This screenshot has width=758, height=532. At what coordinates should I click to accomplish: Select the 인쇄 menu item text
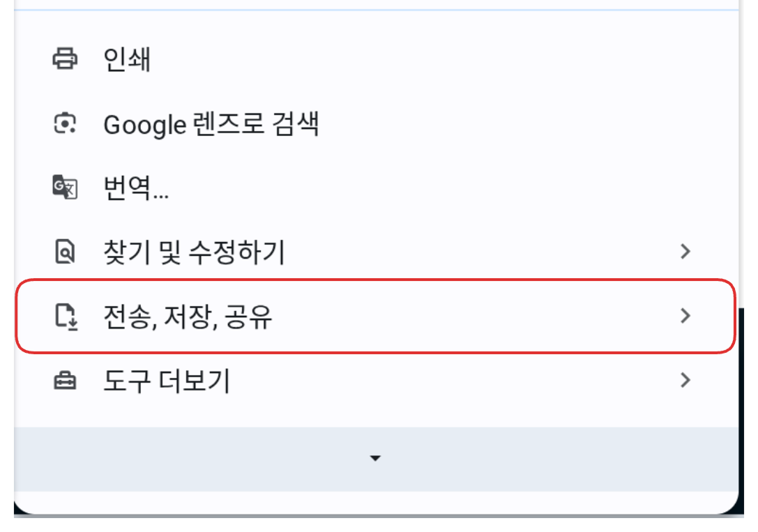[x=127, y=59]
